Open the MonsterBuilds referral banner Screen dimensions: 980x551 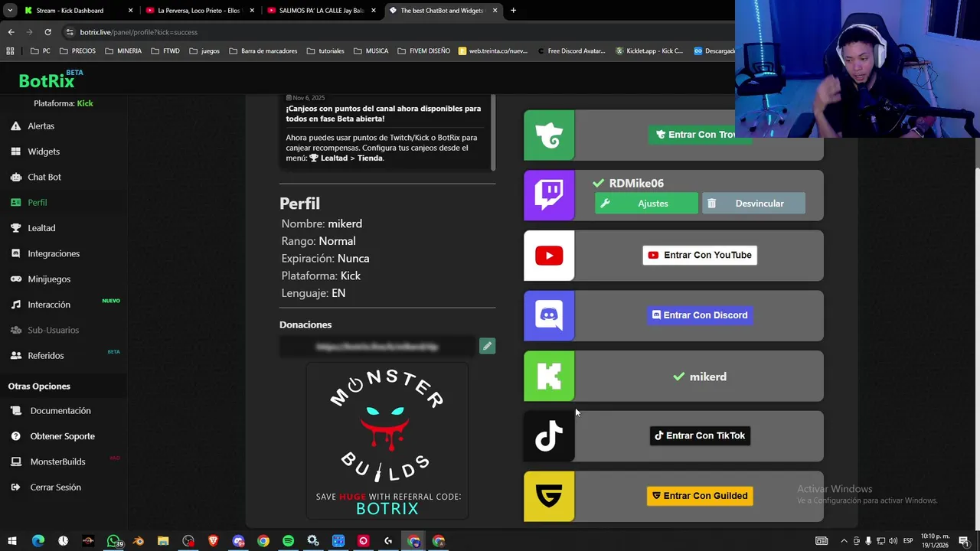pyautogui.click(x=387, y=442)
